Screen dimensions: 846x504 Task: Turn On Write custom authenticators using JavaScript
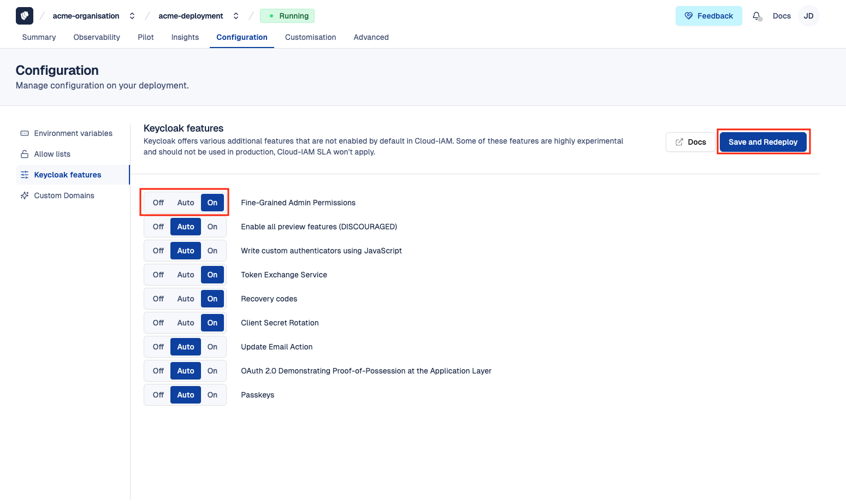[212, 251]
